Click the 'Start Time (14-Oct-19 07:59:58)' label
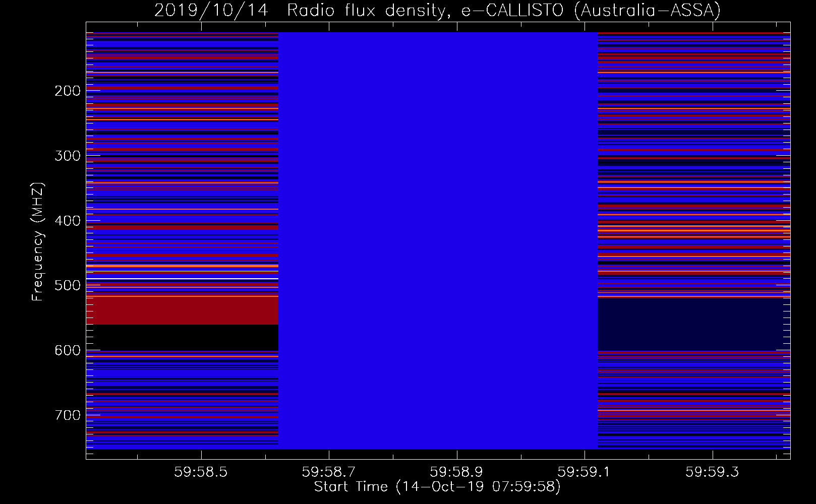The width and height of the screenshot is (816, 504). pyautogui.click(x=437, y=486)
